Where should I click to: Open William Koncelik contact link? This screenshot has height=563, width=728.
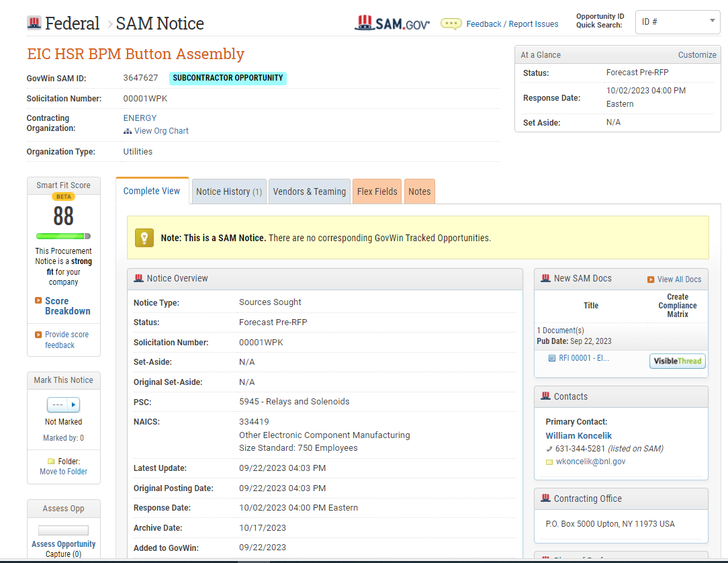(x=578, y=435)
